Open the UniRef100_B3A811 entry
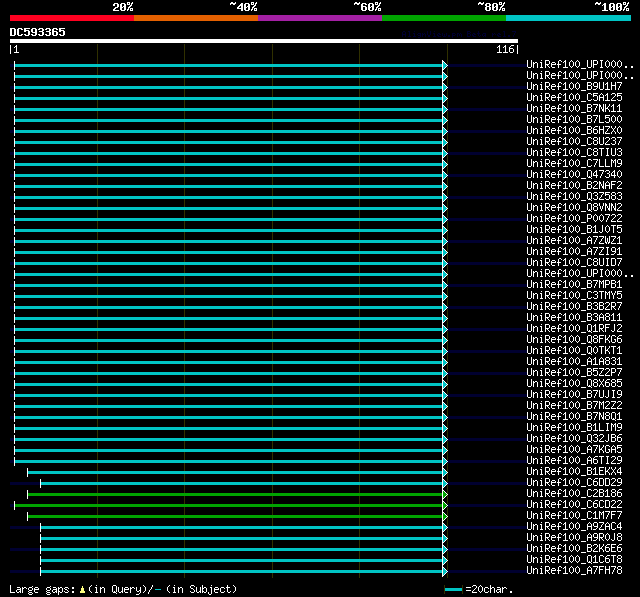Screen dimensions: 640x597 [x=574, y=318]
